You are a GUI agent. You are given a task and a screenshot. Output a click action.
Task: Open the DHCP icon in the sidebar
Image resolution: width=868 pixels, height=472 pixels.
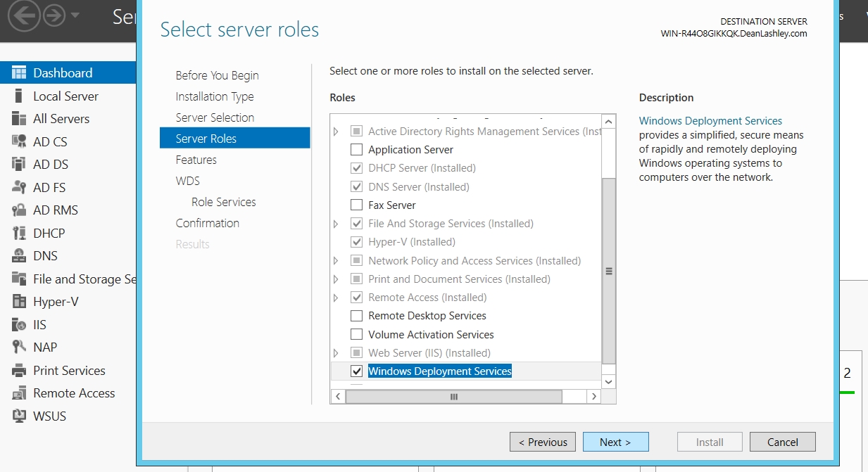(x=19, y=233)
